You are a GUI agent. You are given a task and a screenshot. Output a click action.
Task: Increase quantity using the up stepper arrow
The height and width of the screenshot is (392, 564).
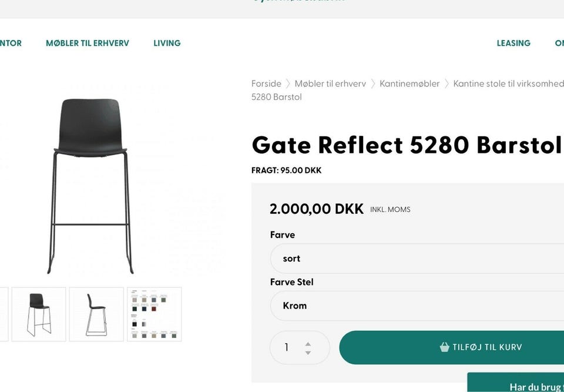coord(308,343)
